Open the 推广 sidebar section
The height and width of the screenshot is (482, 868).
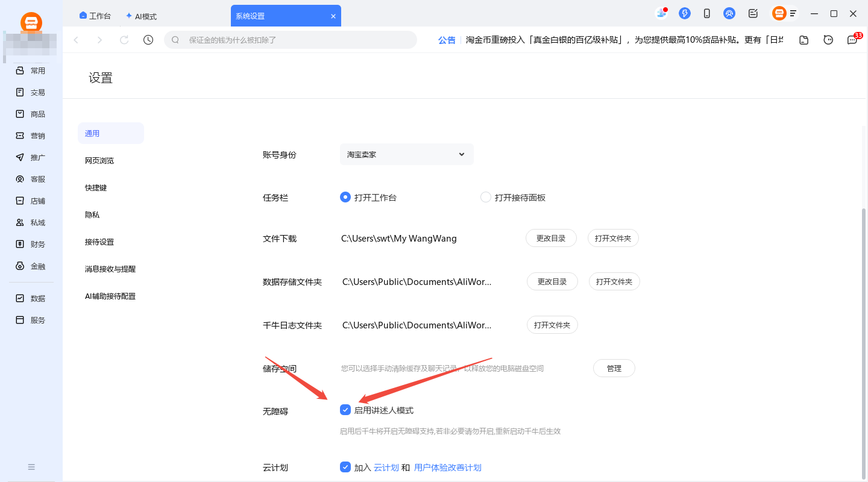(31, 157)
